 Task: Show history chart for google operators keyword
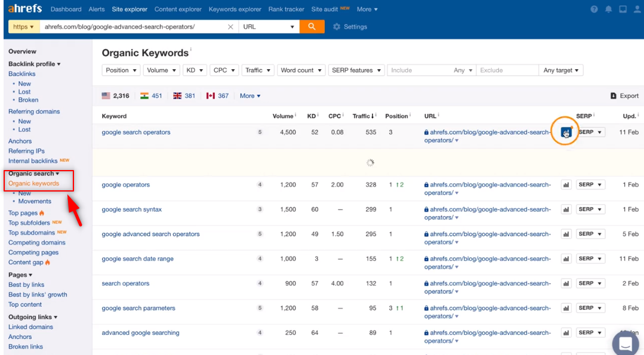[566, 185]
